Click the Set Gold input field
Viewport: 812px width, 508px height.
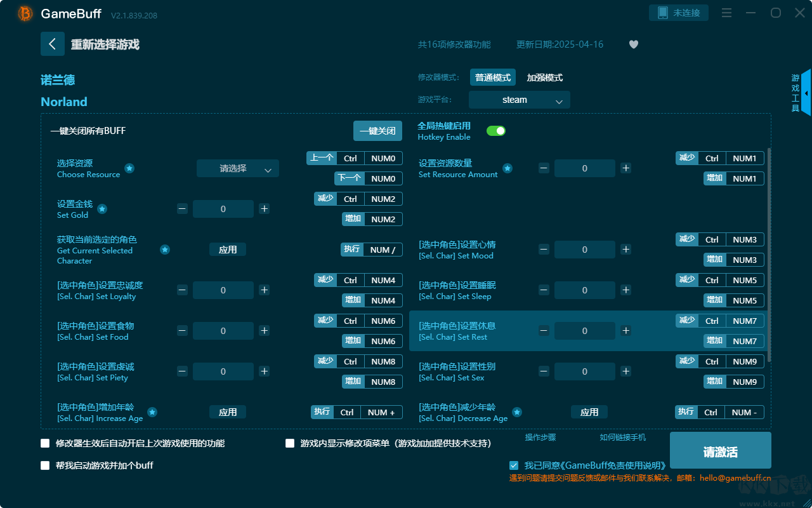click(x=223, y=209)
